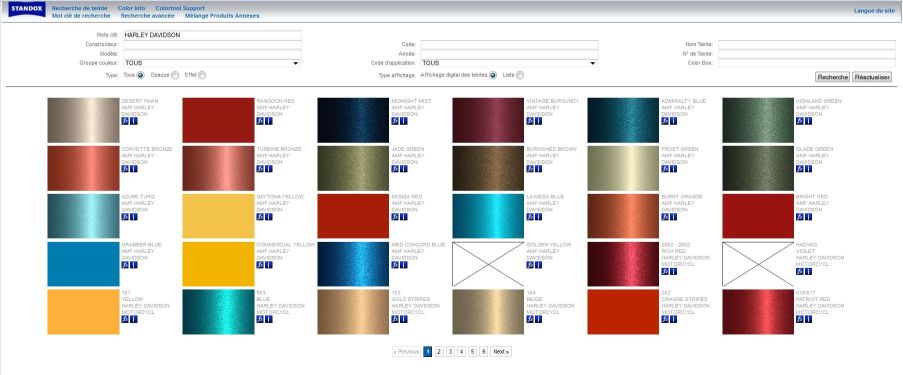Click the Mots clé input field

(x=212, y=35)
